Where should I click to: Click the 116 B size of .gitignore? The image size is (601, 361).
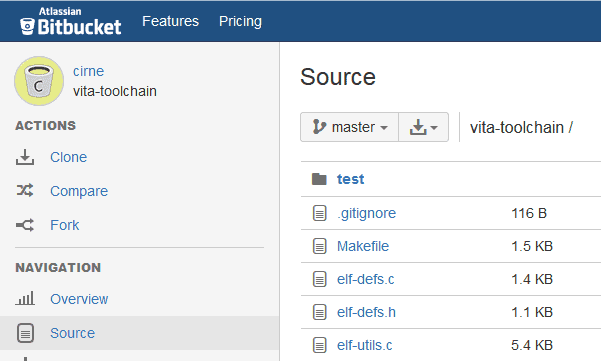pos(529,213)
